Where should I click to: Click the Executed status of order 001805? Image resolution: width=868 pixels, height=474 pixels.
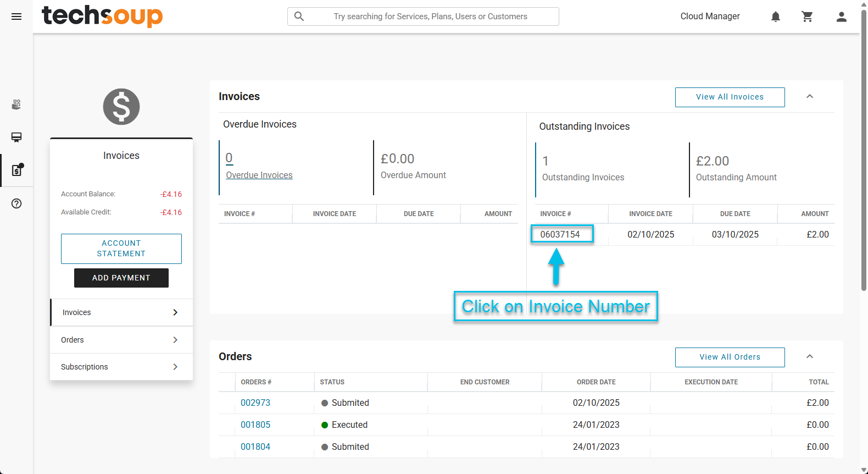(x=344, y=425)
